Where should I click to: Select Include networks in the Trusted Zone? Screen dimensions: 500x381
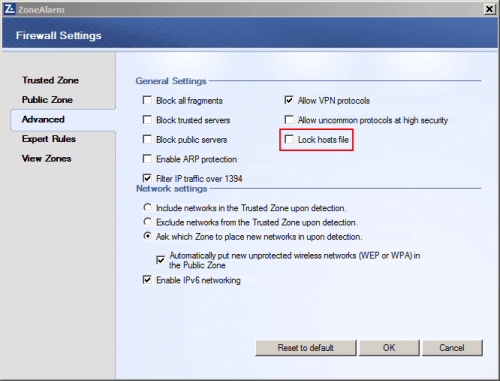point(147,208)
